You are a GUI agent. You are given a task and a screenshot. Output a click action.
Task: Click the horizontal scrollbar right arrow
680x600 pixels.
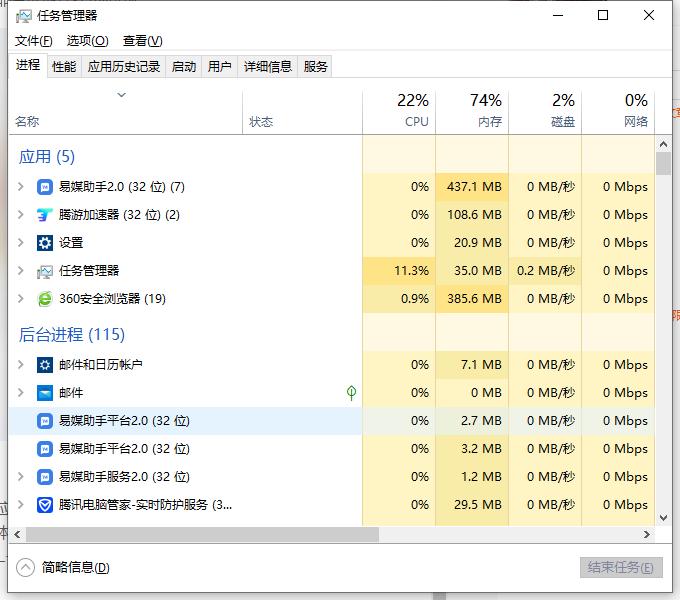point(647,535)
